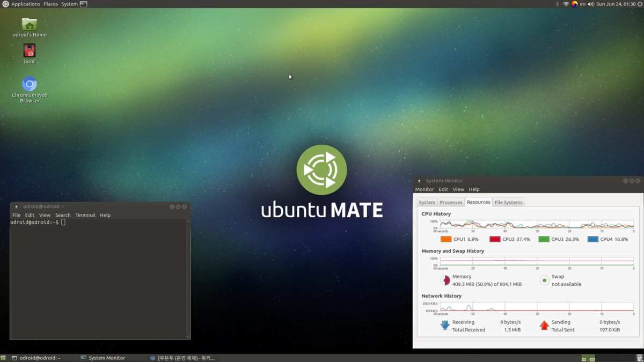Click the "1.3 MiB" total received value
644x362 pixels.
512,330
